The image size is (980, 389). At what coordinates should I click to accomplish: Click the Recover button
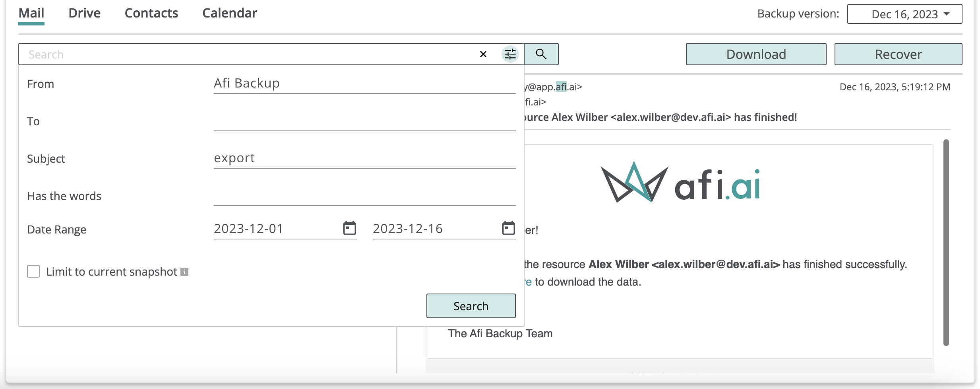(898, 54)
